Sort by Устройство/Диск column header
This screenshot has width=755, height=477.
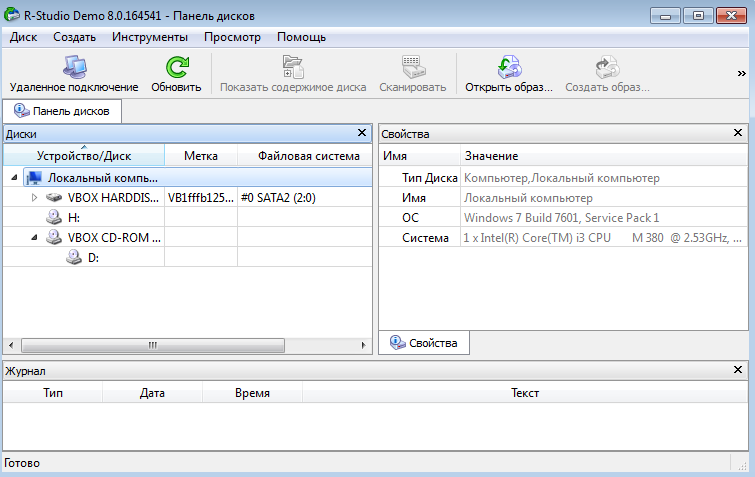click(x=84, y=155)
